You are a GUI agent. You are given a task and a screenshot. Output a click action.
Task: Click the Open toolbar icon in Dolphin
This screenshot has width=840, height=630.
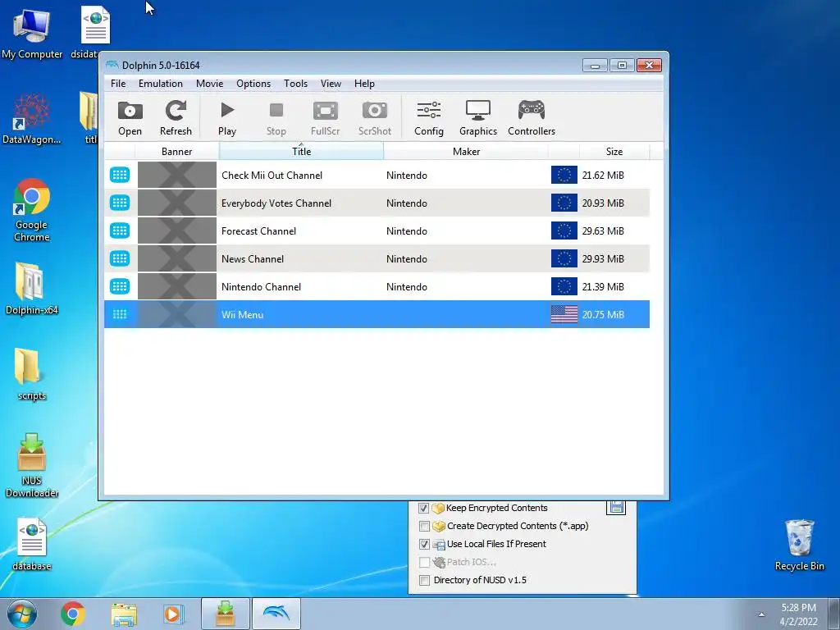point(130,118)
